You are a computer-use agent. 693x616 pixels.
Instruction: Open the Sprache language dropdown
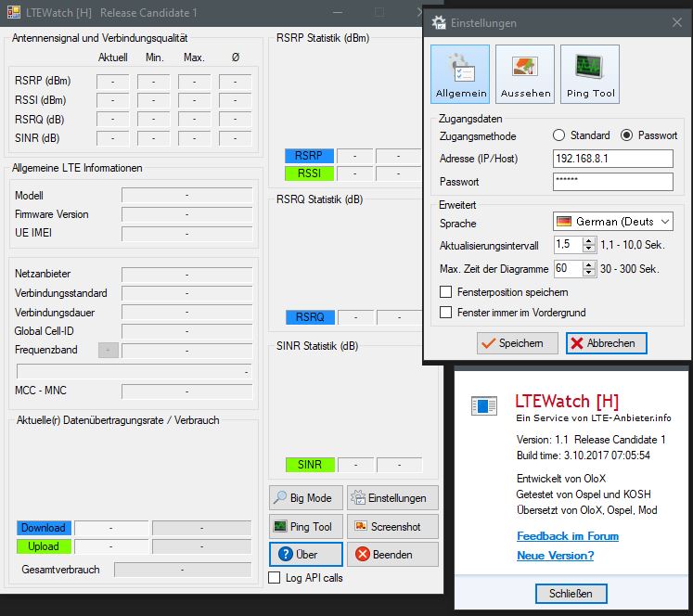612,222
